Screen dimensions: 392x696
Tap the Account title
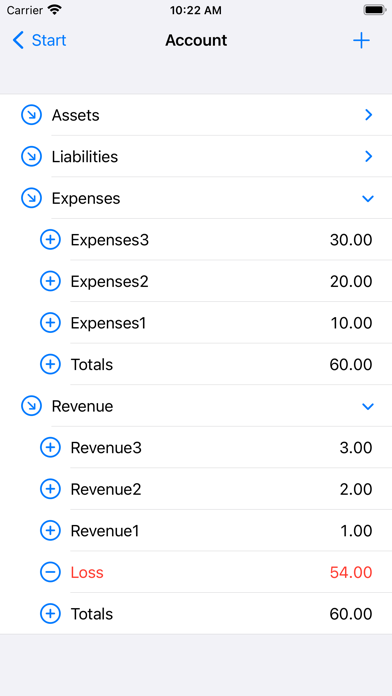click(196, 40)
